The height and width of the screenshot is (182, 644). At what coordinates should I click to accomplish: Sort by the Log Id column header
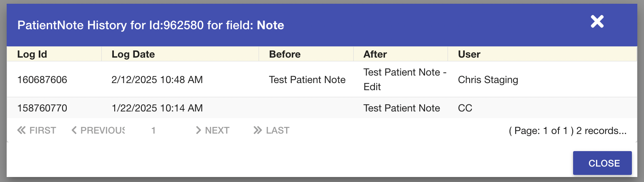pyautogui.click(x=32, y=54)
